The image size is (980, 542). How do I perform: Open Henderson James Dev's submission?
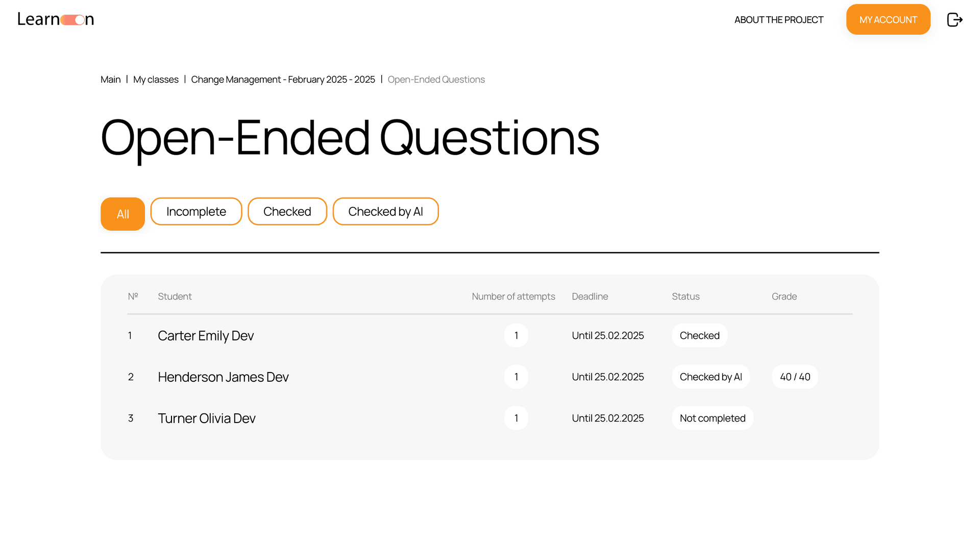[223, 377]
